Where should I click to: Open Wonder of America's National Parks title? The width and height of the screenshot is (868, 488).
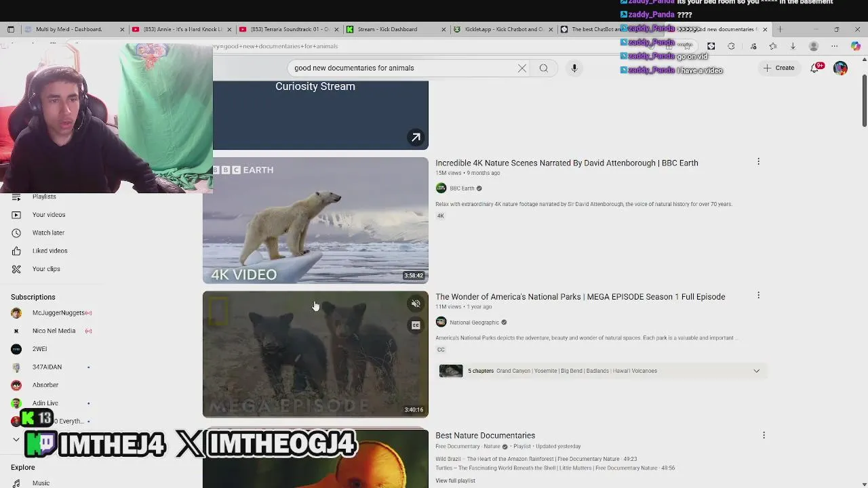(580, 296)
